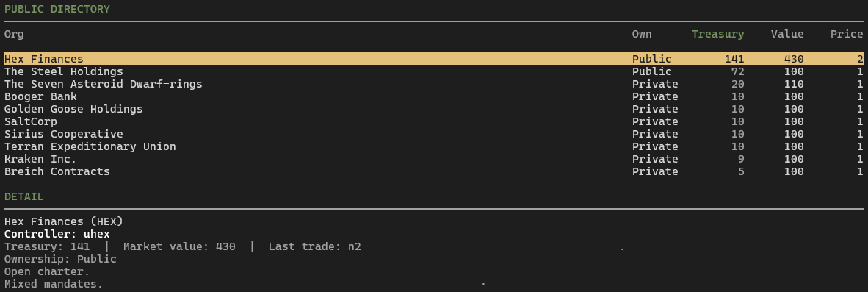Sort by the Treasury column header
Viewport: 868px width, 292px height.
[x=718, y=35]
